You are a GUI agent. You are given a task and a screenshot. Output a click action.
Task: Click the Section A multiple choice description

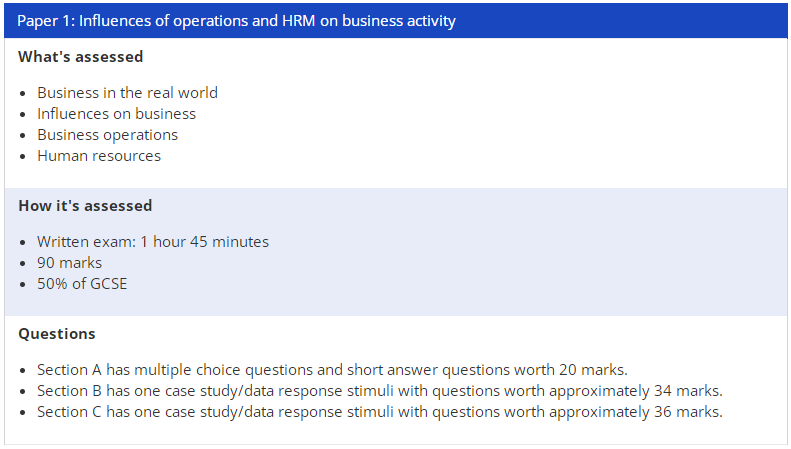pos(332,370)
